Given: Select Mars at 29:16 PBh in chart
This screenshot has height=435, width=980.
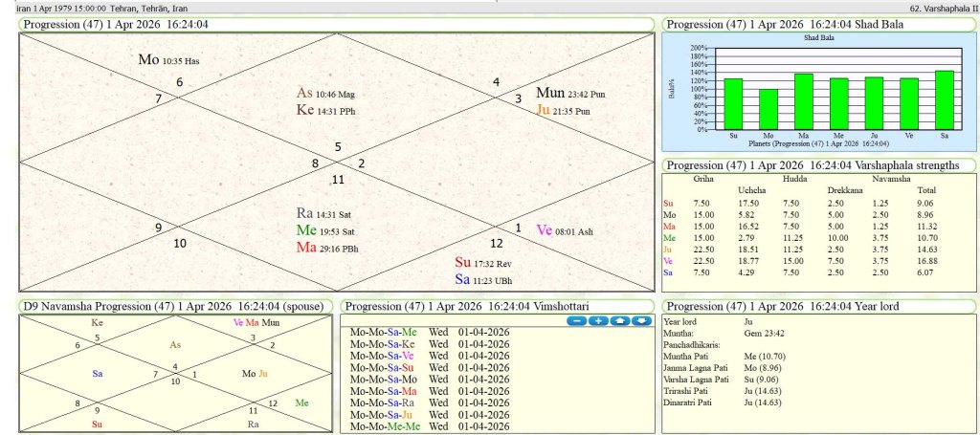Looking at the screenshot, I should 307,248.
